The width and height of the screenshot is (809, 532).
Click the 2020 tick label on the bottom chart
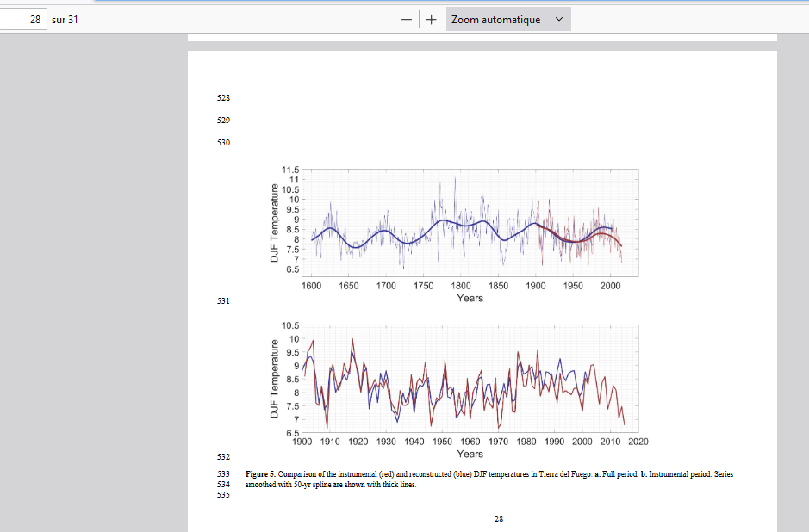(x=638, y=442)
